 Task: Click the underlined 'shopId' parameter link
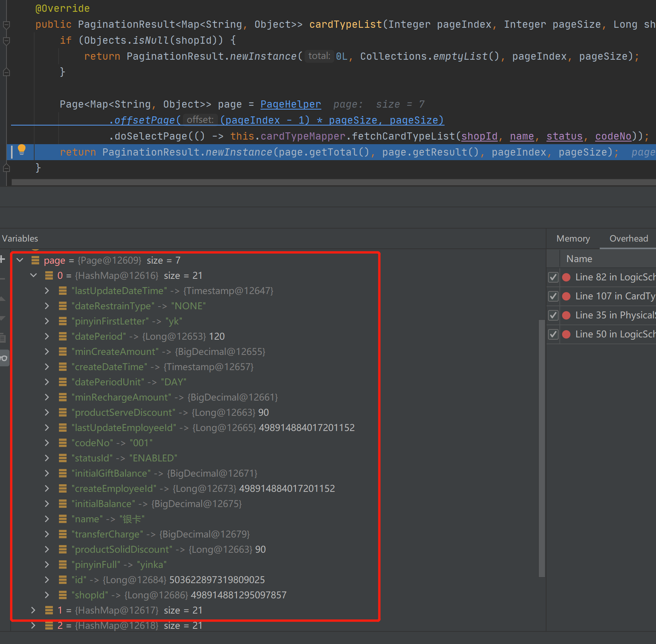coord(480,136)
